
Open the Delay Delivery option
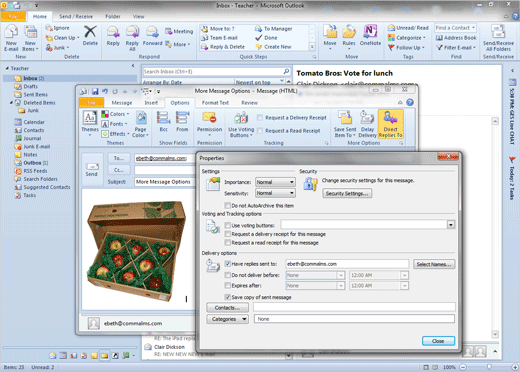pos(367,124)
